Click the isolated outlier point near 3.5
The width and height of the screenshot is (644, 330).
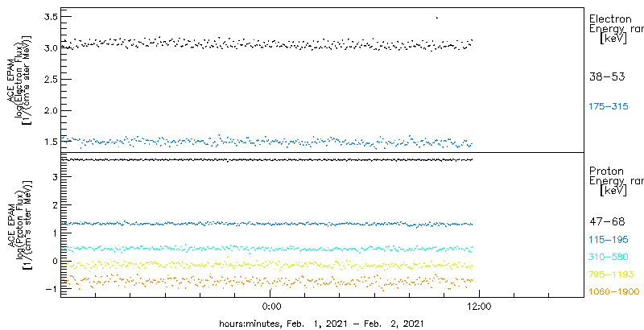click(437, 18)
